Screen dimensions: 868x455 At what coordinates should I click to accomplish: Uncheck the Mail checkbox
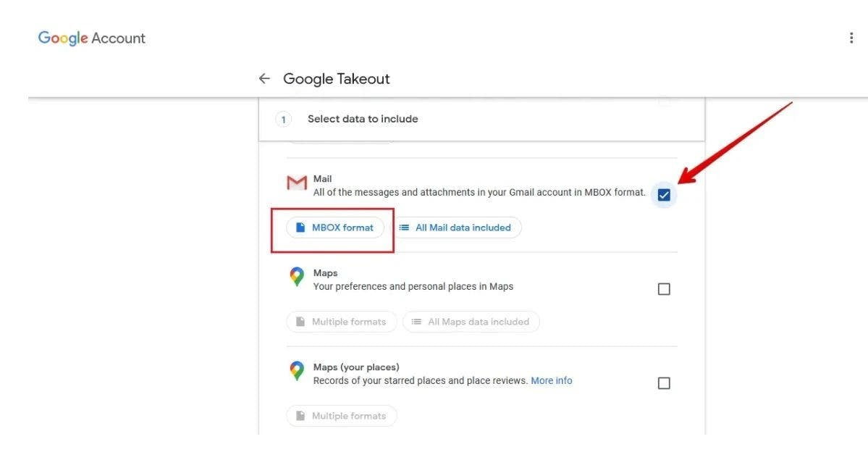[x=664, y=194]
